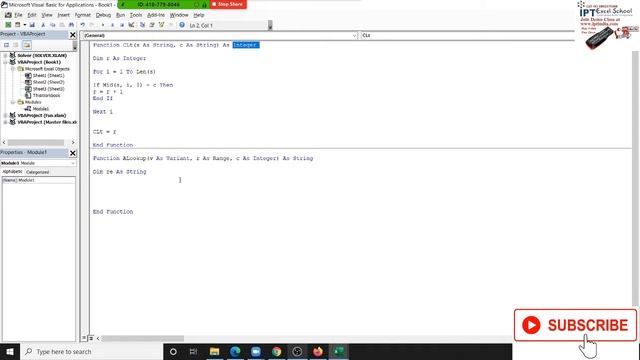
Task: Open the View menu
Action: pos(47,15)
